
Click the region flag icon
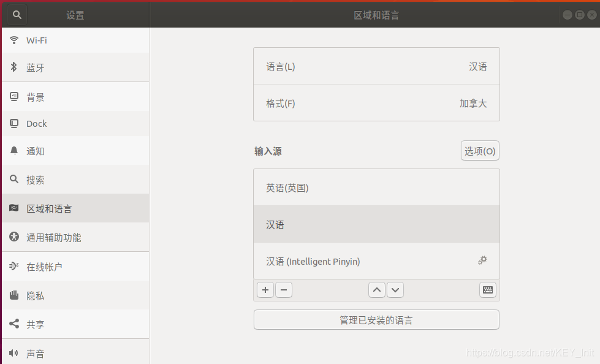point(14,208)
